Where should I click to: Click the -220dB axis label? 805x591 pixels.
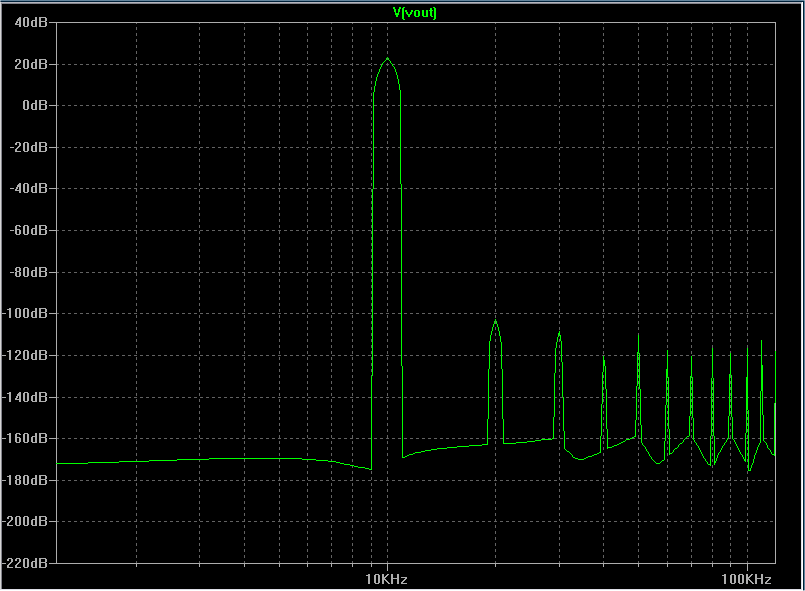[x=25, y=563]
